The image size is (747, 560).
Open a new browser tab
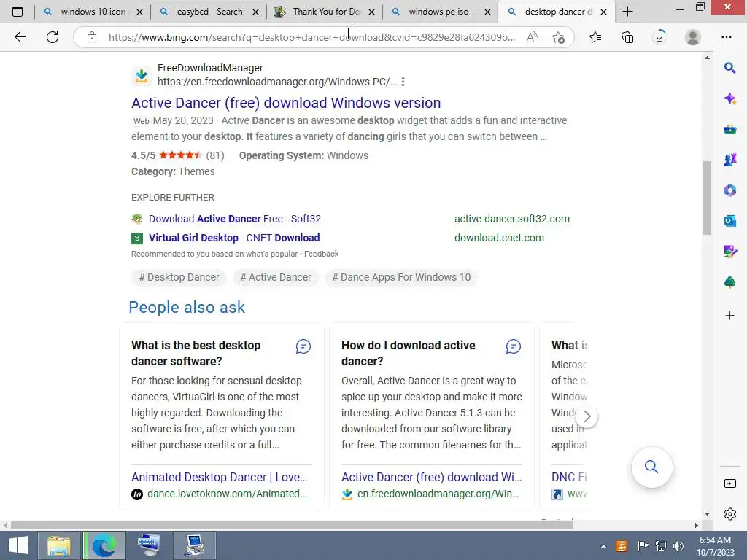click(x=627, y=12)
